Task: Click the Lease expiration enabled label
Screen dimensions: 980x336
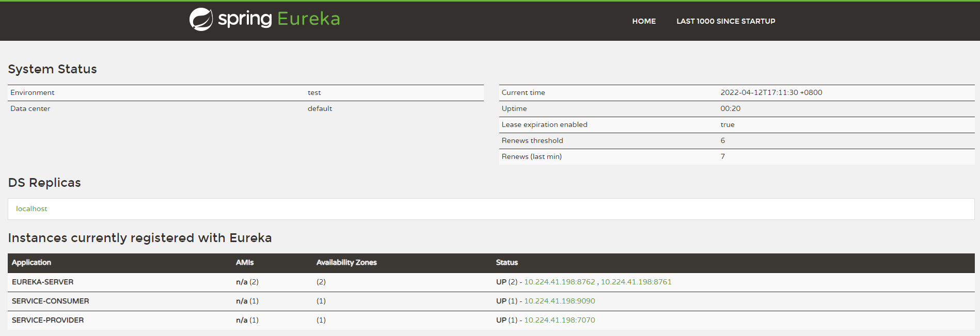Action: (545, 124)
